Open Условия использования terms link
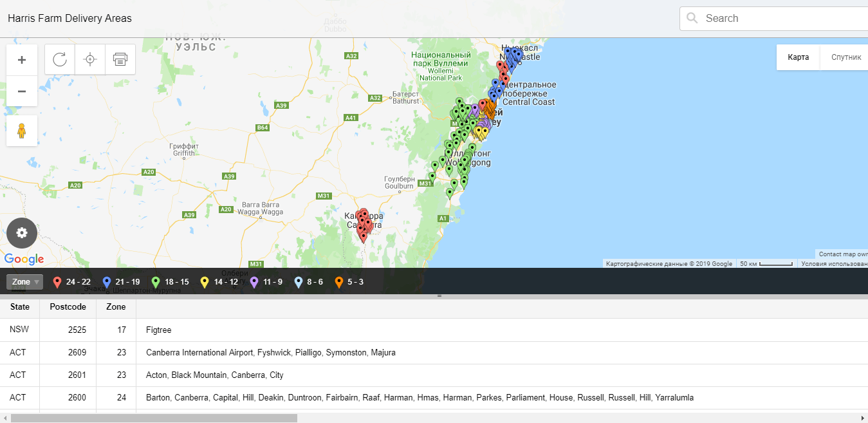This screenshot has height=423, width=868. click(833, 263)
